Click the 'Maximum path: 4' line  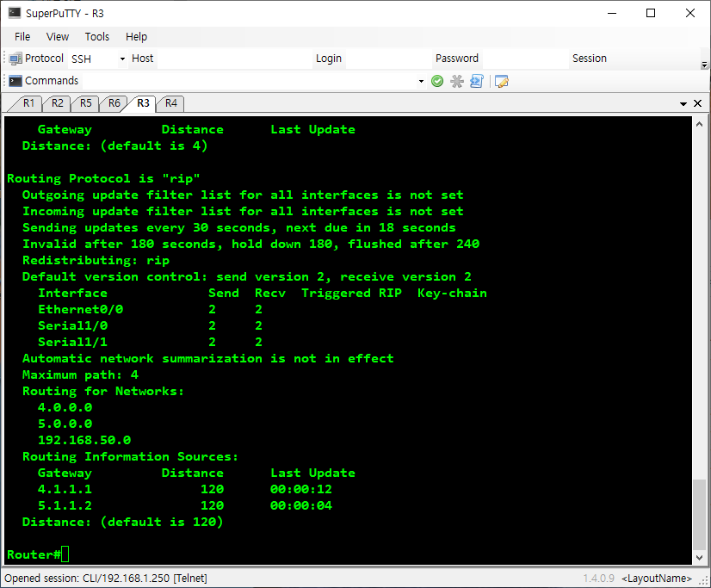coord(80,374)
